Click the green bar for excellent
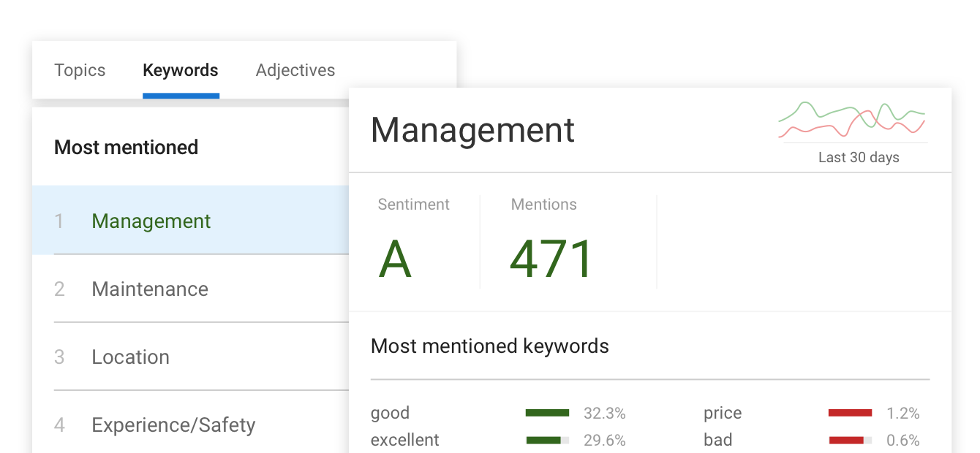Image resolution: width=980 pixels, height=453 pixels. coord(544,441)
